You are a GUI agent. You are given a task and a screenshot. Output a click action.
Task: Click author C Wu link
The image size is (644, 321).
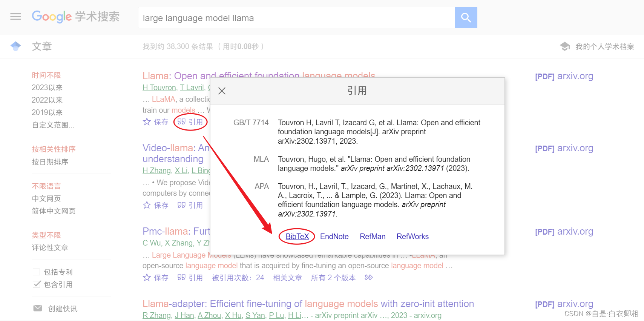[152, 243]
